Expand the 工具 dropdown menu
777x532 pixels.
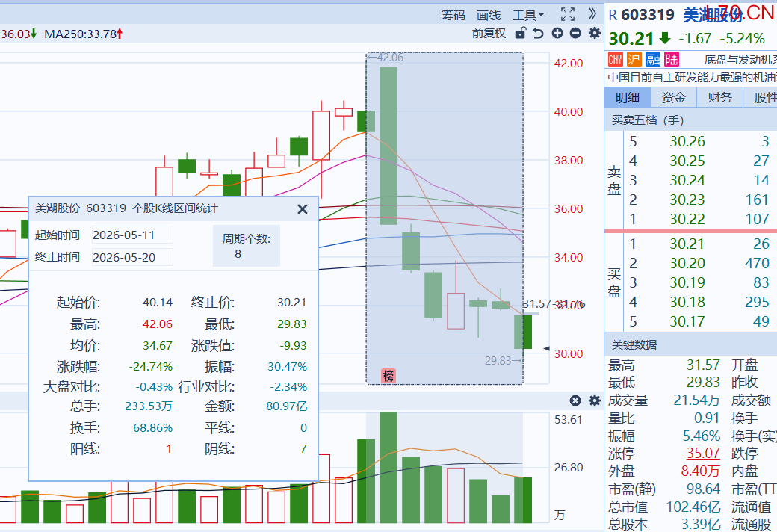pyautogui.click(x=528, y=16)
